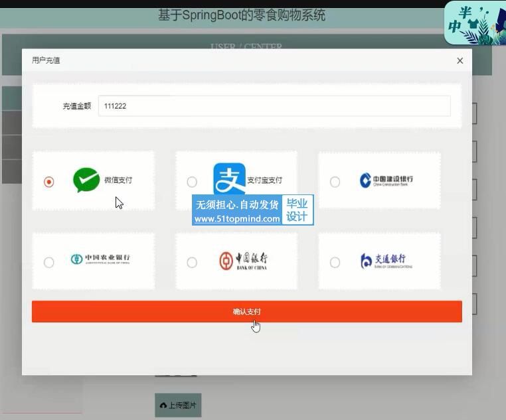Close the 用户充值 dialog
The width and height of the screenshot is (506, 420).
460,60
